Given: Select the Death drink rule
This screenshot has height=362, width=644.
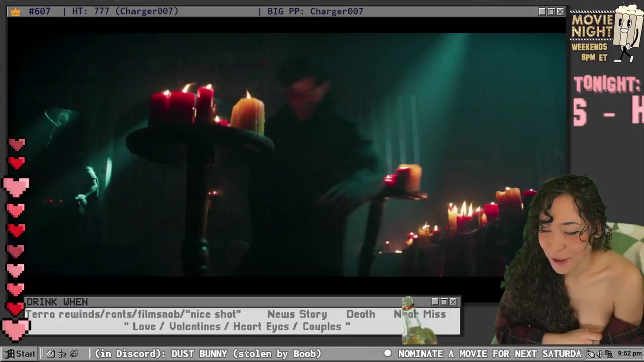Looking at the screenshot, I should (361, 314).
